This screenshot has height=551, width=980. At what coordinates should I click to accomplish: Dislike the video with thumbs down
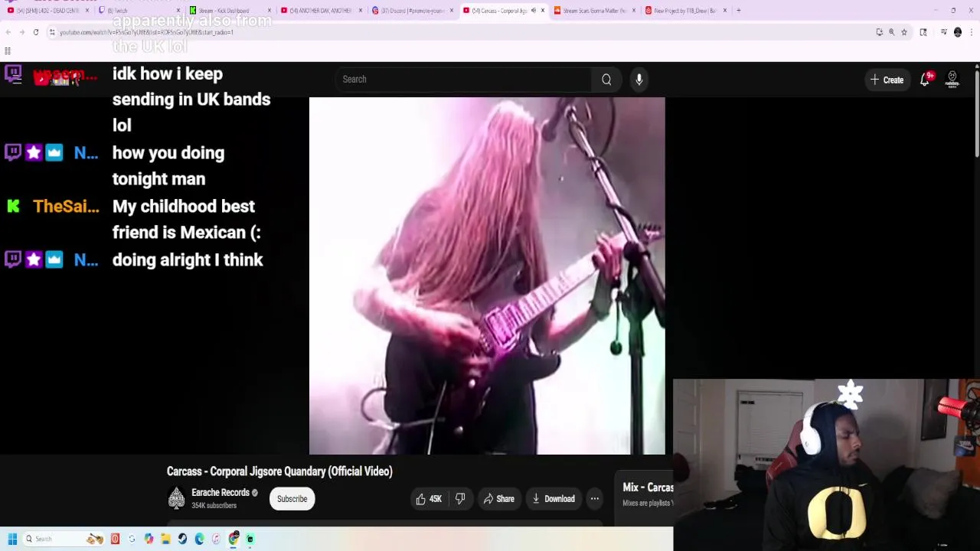pos(460,499)
